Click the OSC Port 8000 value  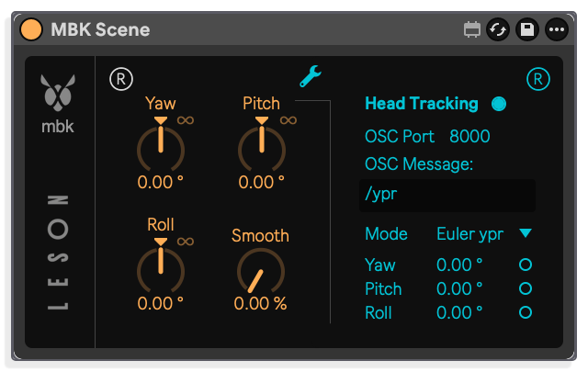point(469,136)
